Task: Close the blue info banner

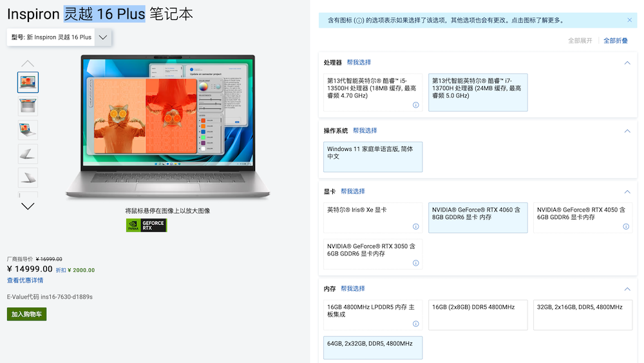Action: point(629,20)
